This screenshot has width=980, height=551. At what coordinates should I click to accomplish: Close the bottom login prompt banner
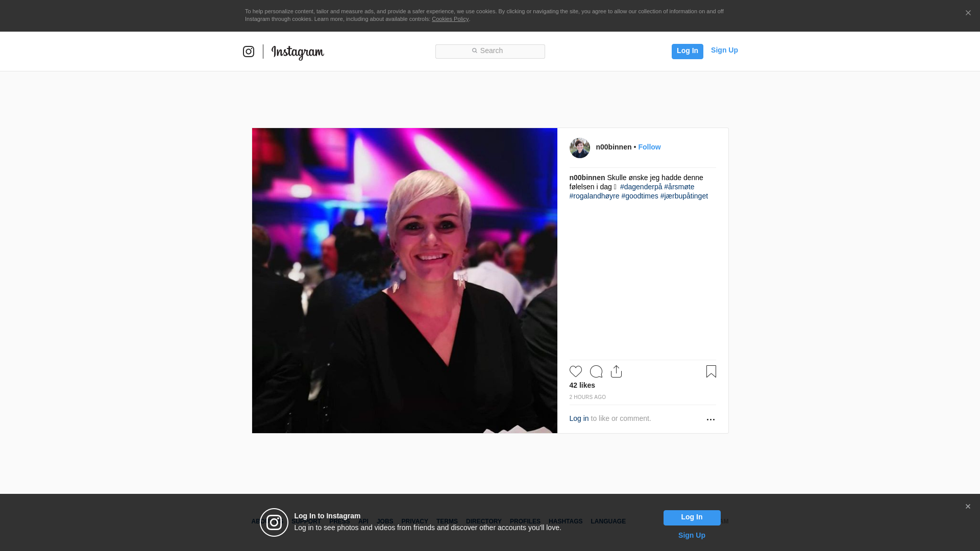coord(968,507)
